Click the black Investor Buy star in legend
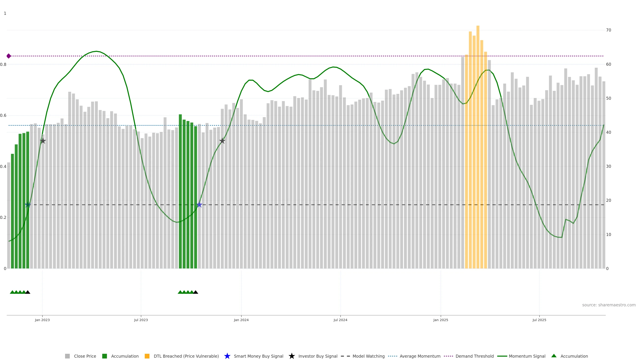The height and width of the screenshot is (362, 644). pos(291,356)
